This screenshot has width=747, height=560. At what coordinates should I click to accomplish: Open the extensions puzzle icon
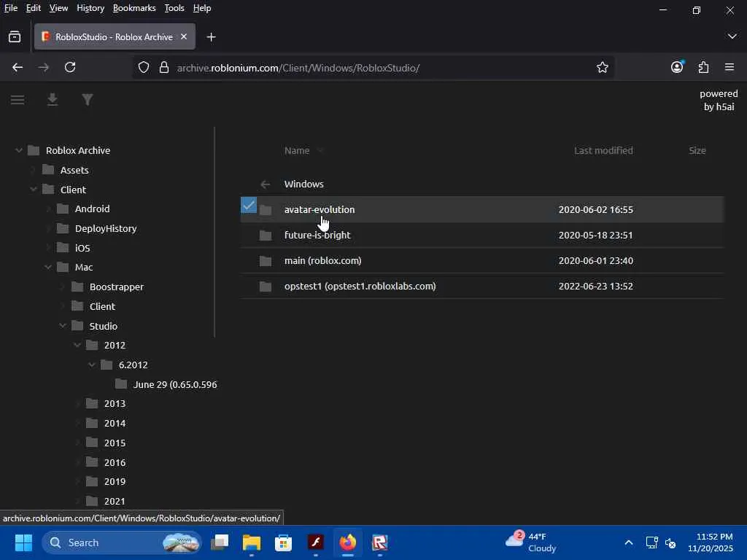pyautogui.click(x=703, y=68)
